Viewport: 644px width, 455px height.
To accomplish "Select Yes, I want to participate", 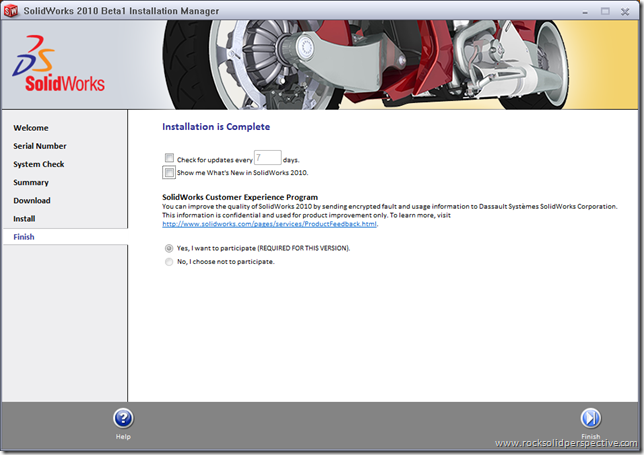I will [x=169, y=248].
